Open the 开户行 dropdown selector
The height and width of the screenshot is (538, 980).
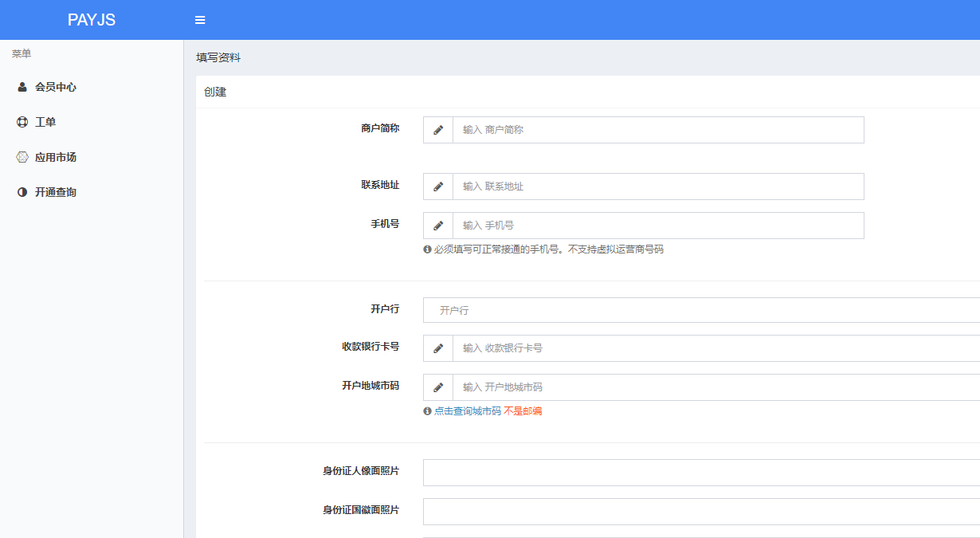coord(701,310)
